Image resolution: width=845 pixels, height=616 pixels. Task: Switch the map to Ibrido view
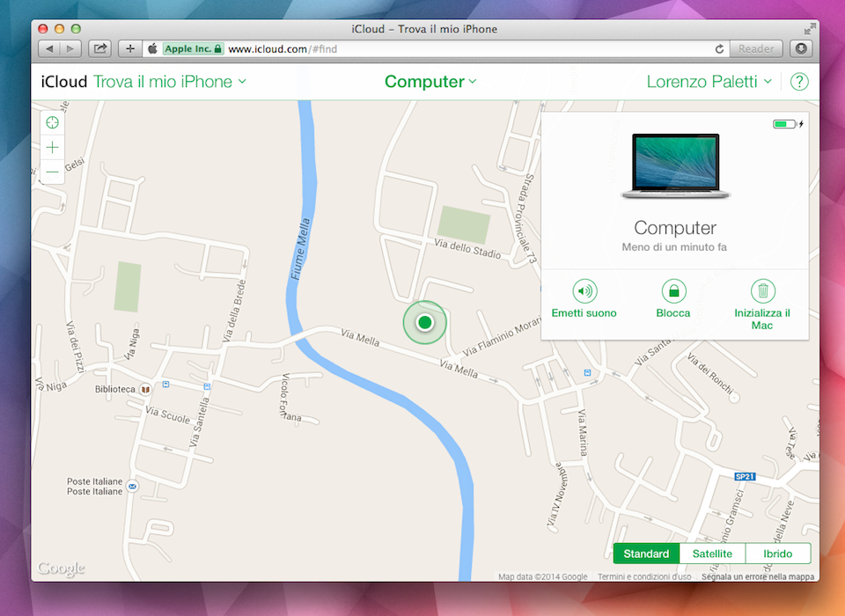(777, 554)
